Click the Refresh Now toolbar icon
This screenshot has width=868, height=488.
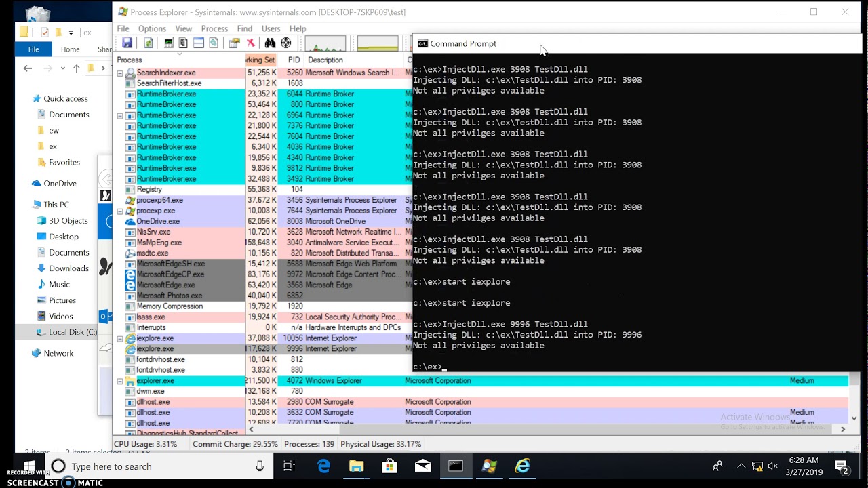pyautogui.click(x=148, y=43)
